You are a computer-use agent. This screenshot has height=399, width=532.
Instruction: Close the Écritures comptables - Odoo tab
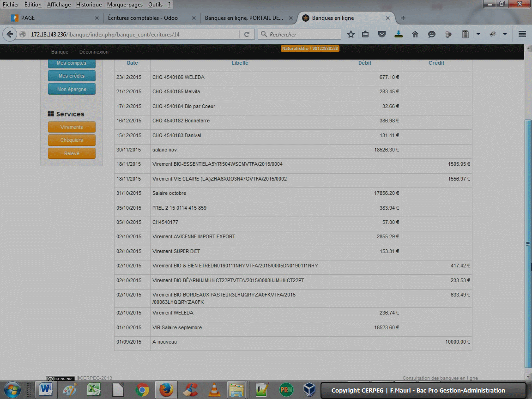(194, 18)
